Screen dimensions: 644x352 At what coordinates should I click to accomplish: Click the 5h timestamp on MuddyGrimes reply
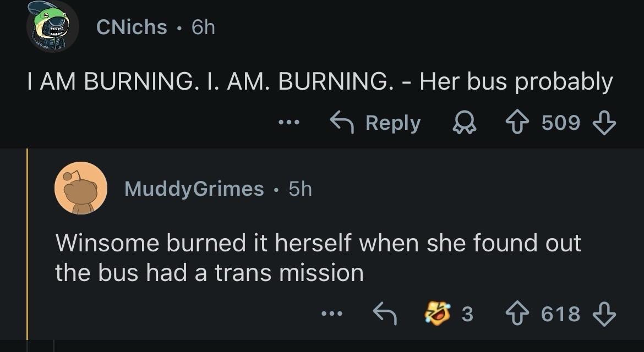click(x=300, y=189)
